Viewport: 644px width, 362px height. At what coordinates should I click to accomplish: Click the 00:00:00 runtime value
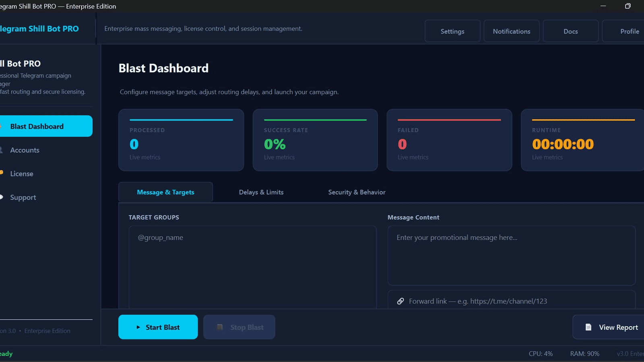click(x=563, y=144)
